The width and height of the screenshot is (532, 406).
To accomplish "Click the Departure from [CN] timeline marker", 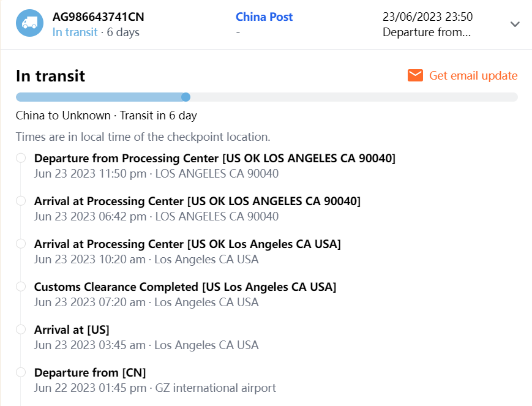I will pyautogui.click(x=21, y=372).
